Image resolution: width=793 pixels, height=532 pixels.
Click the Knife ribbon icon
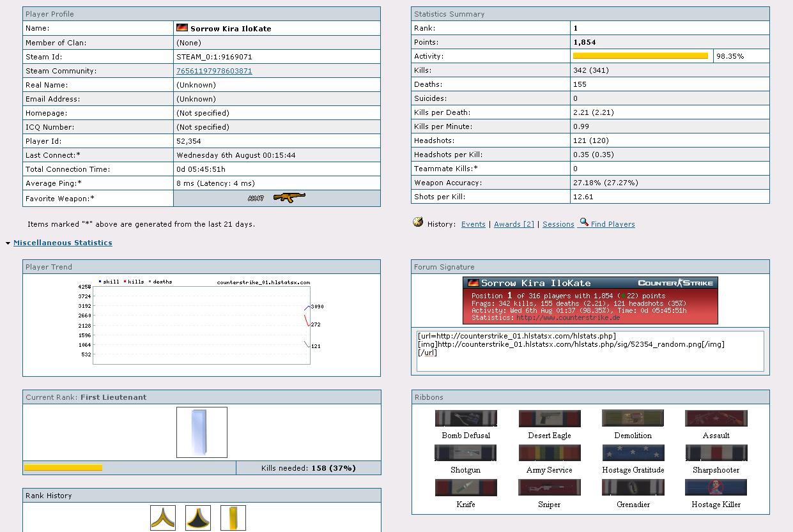[x=466, y=488]
